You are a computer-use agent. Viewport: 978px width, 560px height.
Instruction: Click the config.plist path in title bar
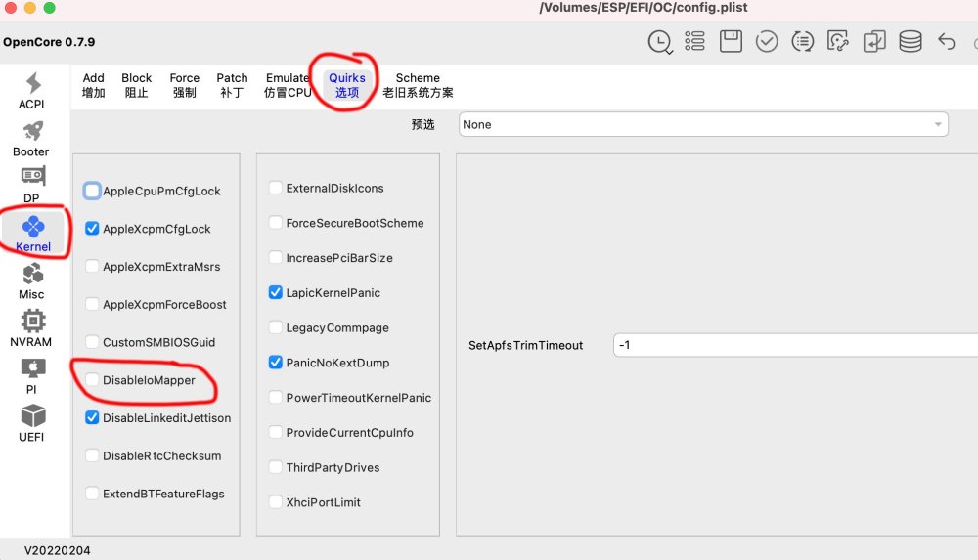point(644,8)
